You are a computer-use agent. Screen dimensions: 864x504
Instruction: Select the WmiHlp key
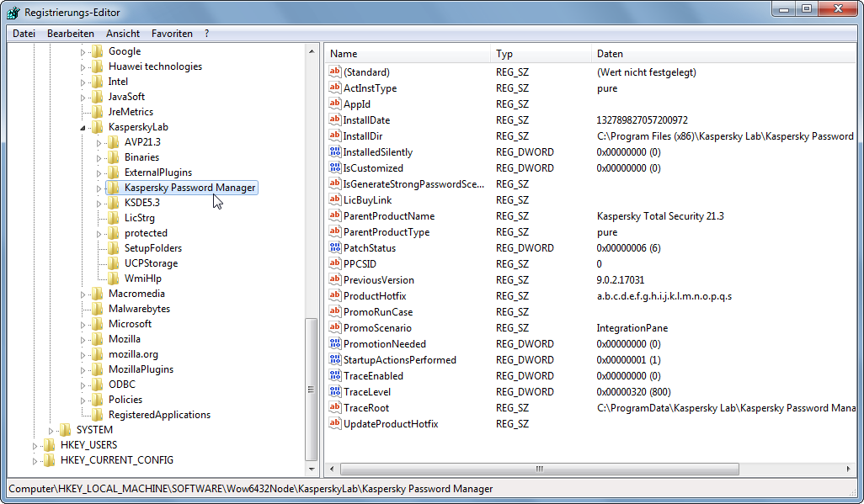142,279
